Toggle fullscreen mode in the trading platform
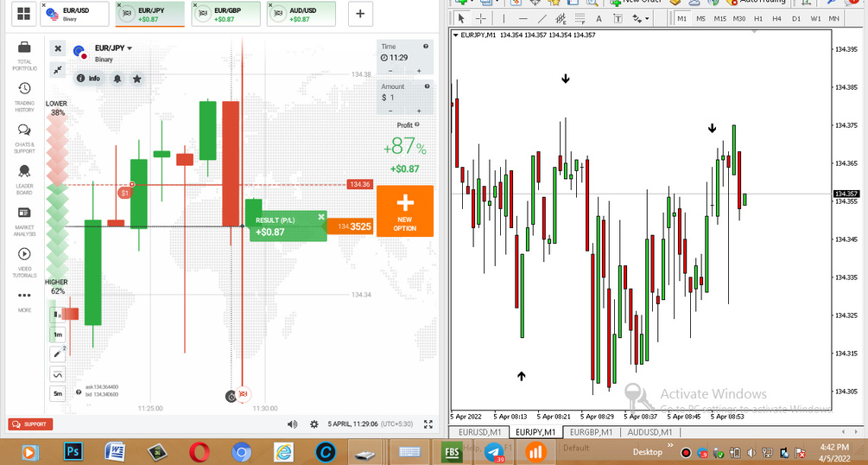Image resolution: width=868 pixels, height=465 pixels. point(428,424)
